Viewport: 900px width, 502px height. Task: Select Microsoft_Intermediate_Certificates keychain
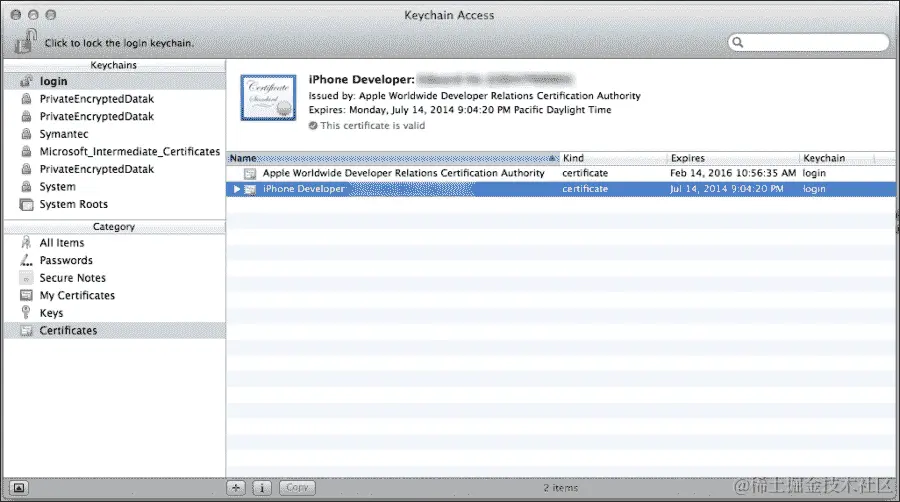click(x=114, y=151)
